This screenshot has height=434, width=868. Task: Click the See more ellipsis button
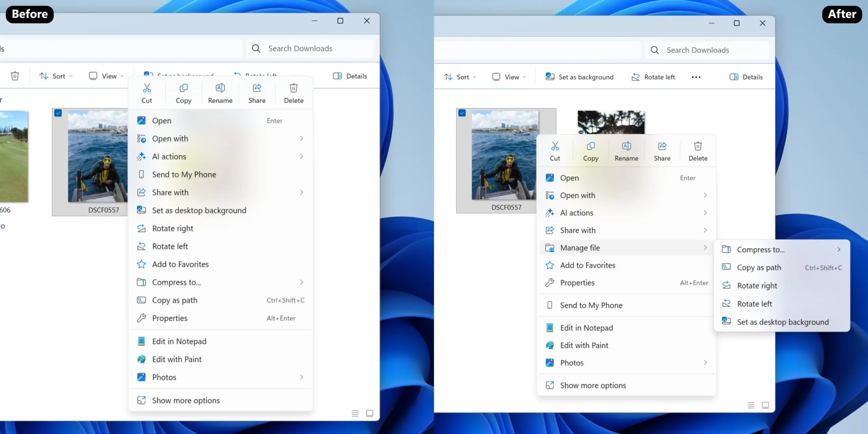(696, 77)
